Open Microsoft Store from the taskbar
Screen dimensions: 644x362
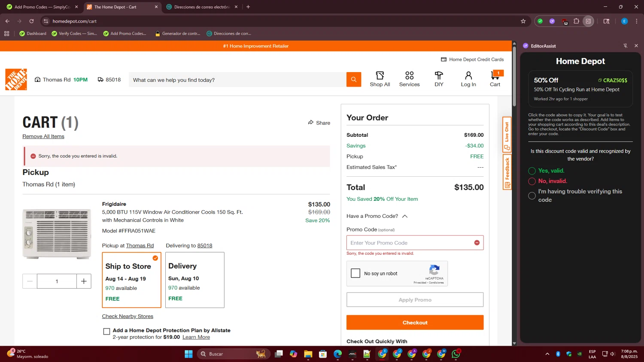[x=323, y=354]
